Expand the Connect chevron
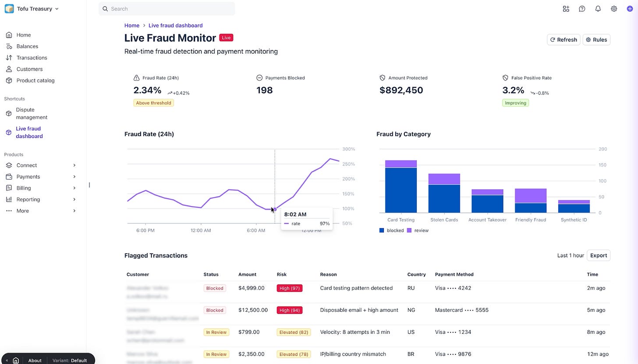The width and height of the screenshot is (638, 364). click(74, 165)
